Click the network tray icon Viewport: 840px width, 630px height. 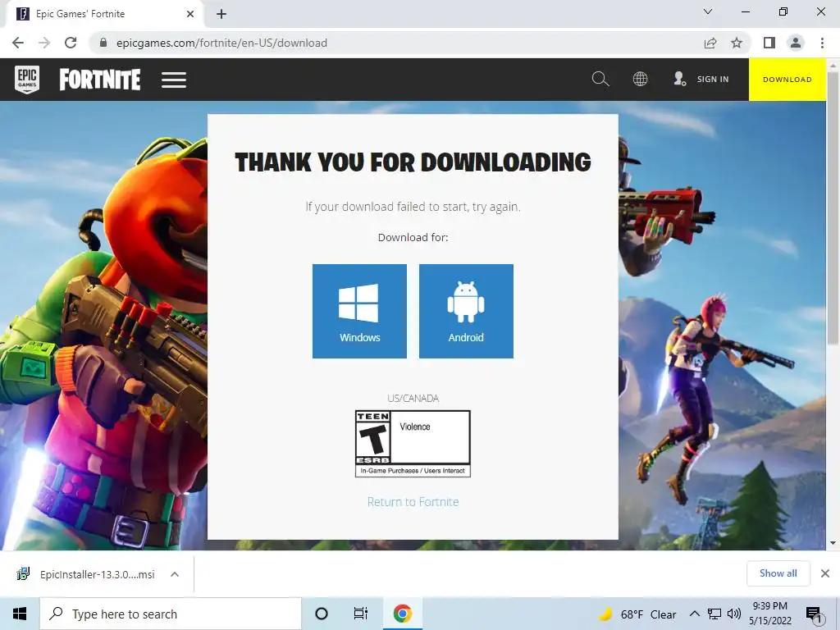[x=714, y=614]
